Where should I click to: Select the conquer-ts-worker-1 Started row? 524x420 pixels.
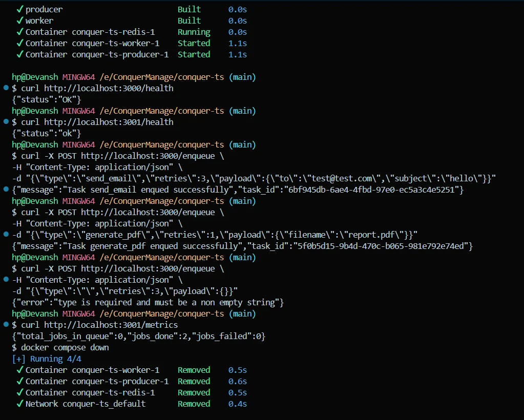132,44
